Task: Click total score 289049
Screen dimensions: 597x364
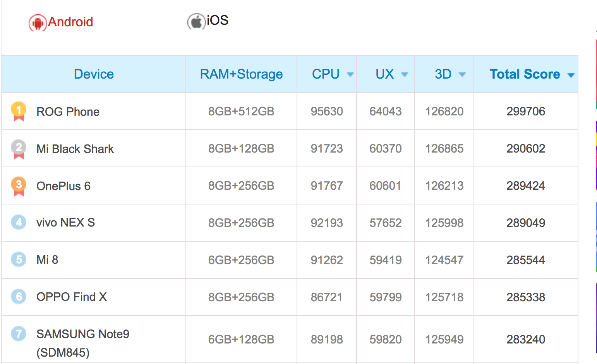Action: pyautogui.click(x=526, y=223)
